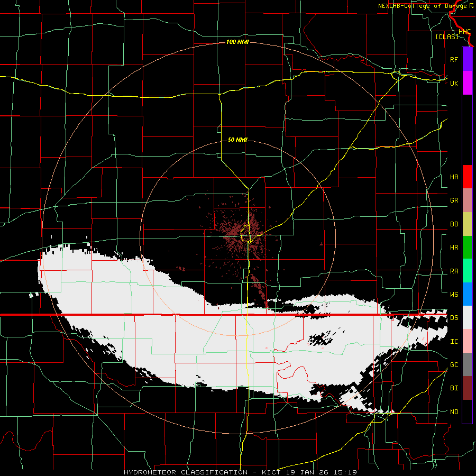Click the 'RA' legend label
Screen dimensions: 476x476
pyautogui.click(x=454, y=271)
